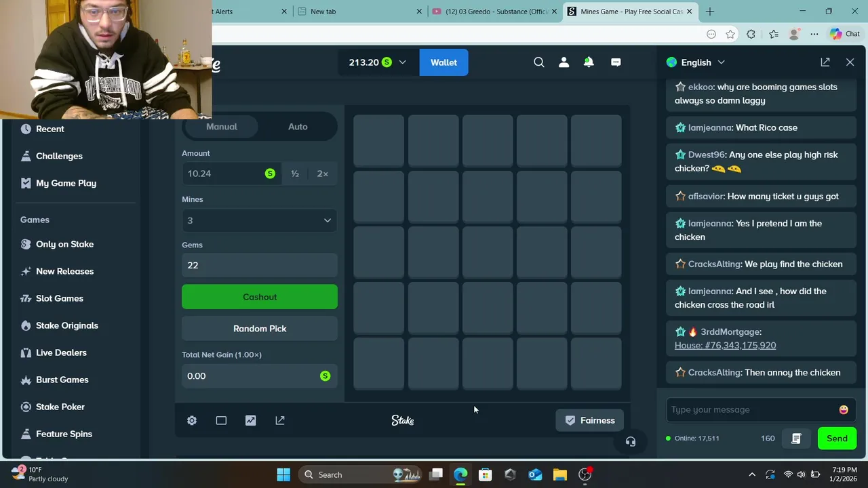Open game settings gear icon
This screenshot has height=488, width=868.
(x=192, y=421)
